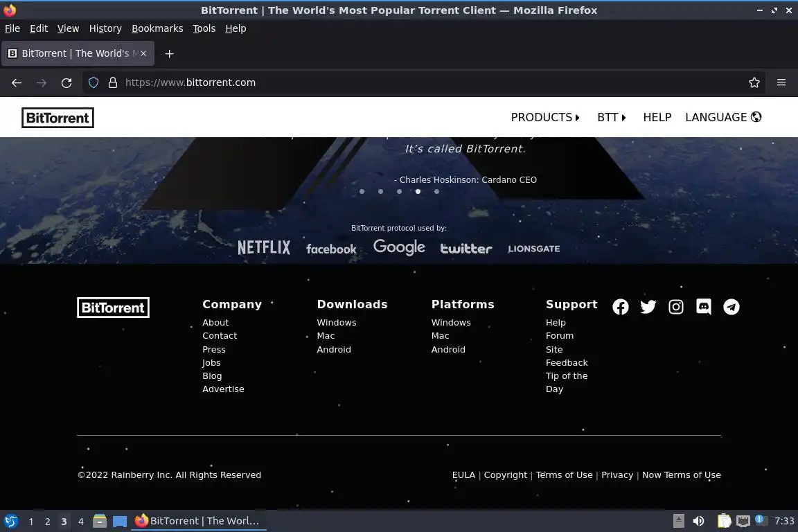The image size is (798, 532).
Task: Open the History menu
Action: pyautogui.click(x=105, y=28)
